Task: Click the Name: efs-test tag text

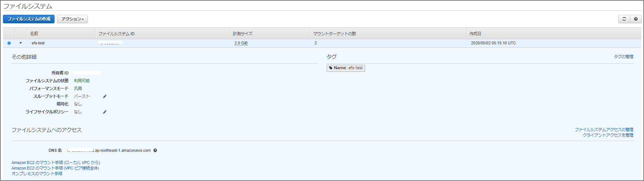Action: point(348,68)
